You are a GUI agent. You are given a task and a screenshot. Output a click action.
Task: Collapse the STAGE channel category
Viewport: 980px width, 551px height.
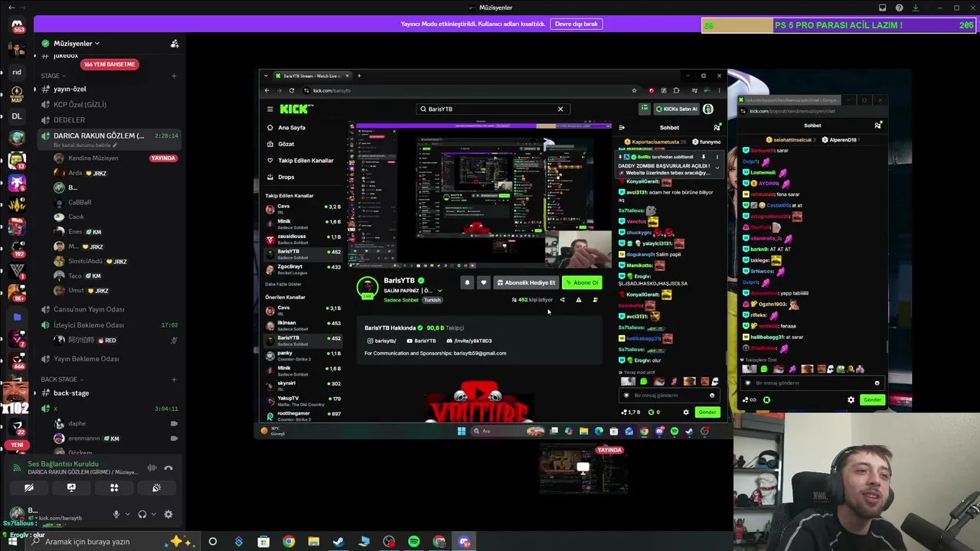(53, 76)
